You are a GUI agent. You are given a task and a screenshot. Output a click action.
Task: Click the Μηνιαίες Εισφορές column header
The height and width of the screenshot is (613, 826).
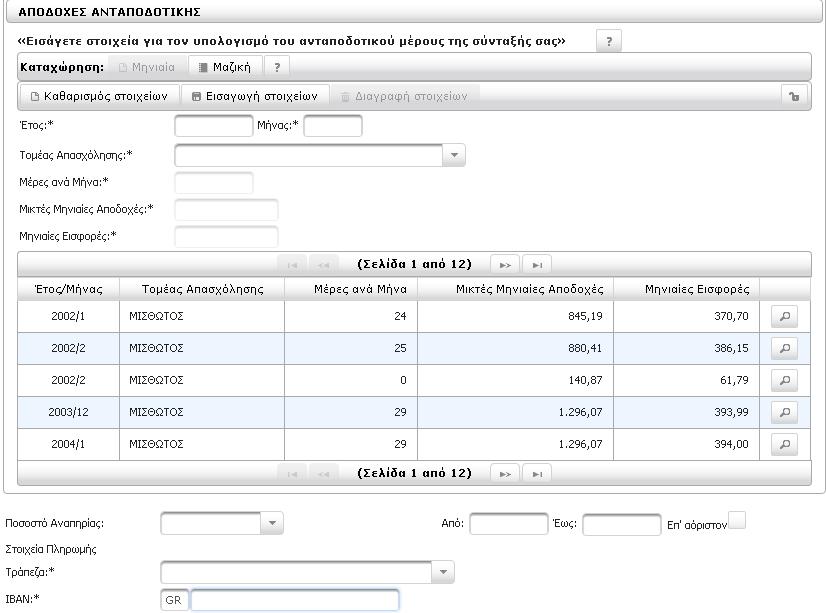[x=686, y=289]
